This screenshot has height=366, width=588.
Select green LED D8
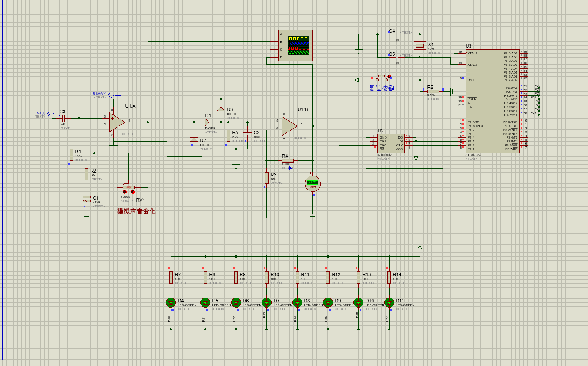point(297,302)
